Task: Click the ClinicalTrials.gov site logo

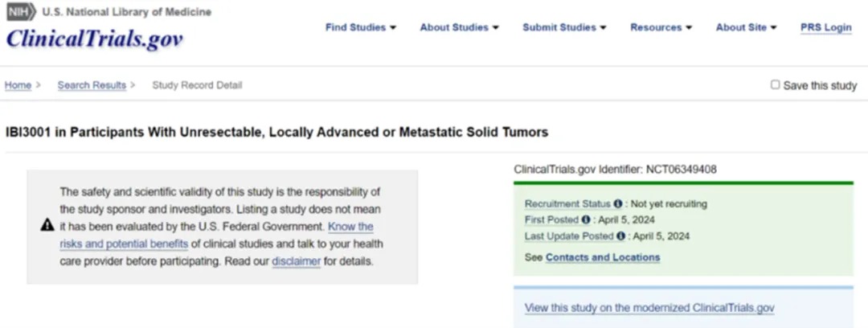Action: pyautogui.click(x=94, y=39)
